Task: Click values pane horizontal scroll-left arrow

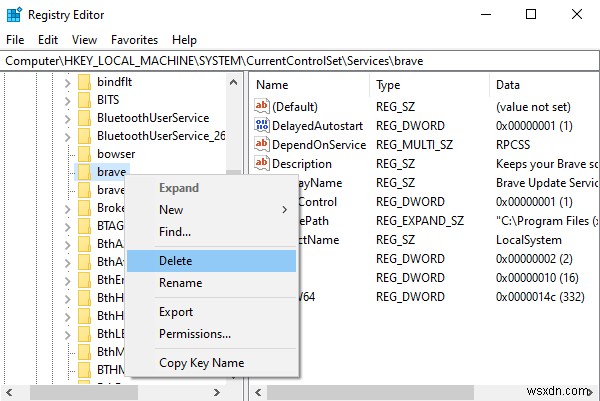Action: (258, 393)
